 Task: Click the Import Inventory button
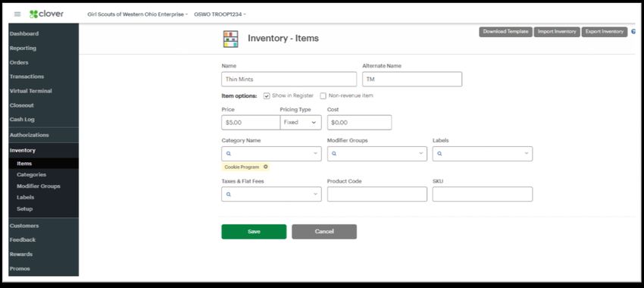click(557, 32)
